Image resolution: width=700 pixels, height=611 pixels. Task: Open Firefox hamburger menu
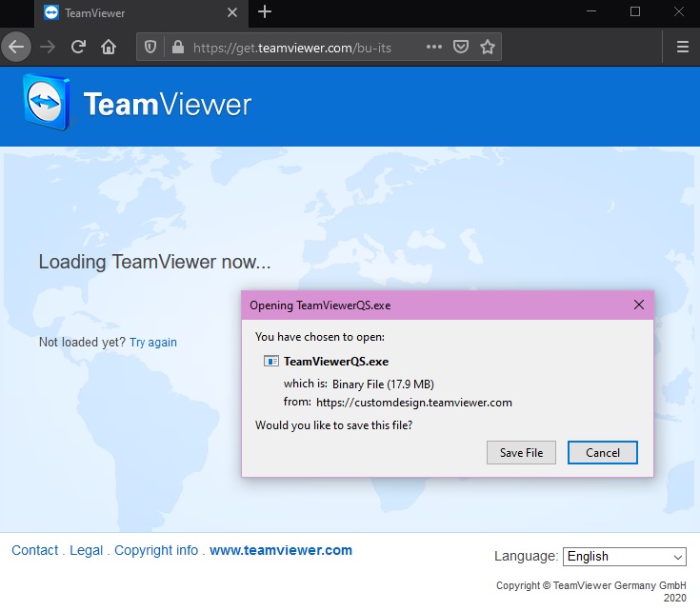[x=683, y=47]
